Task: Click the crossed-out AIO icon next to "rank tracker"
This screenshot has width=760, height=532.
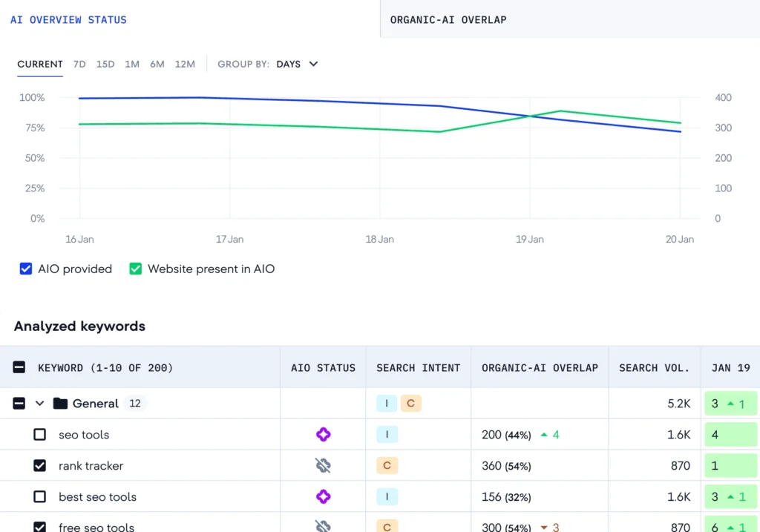Action: (x=323, y=465)
